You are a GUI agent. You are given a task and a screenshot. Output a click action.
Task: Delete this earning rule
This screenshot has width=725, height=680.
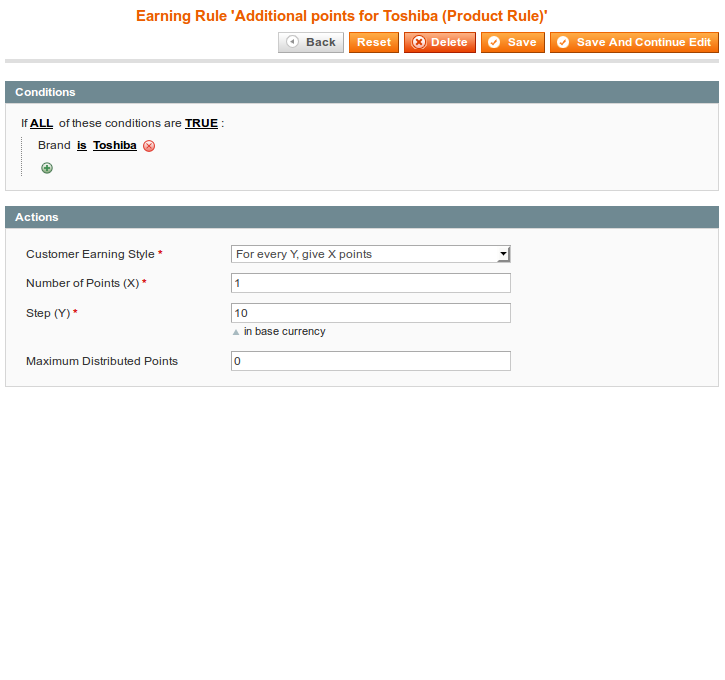[440, 43]
